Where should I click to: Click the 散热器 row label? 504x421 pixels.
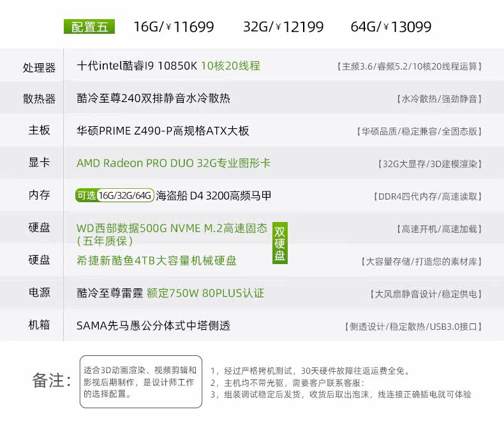pos(39,99)
